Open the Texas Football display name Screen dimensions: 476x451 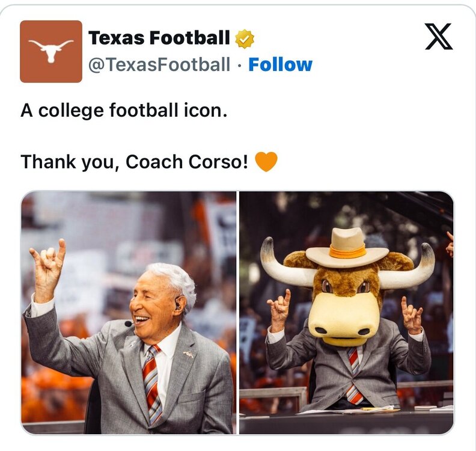(x=159, y=38)
